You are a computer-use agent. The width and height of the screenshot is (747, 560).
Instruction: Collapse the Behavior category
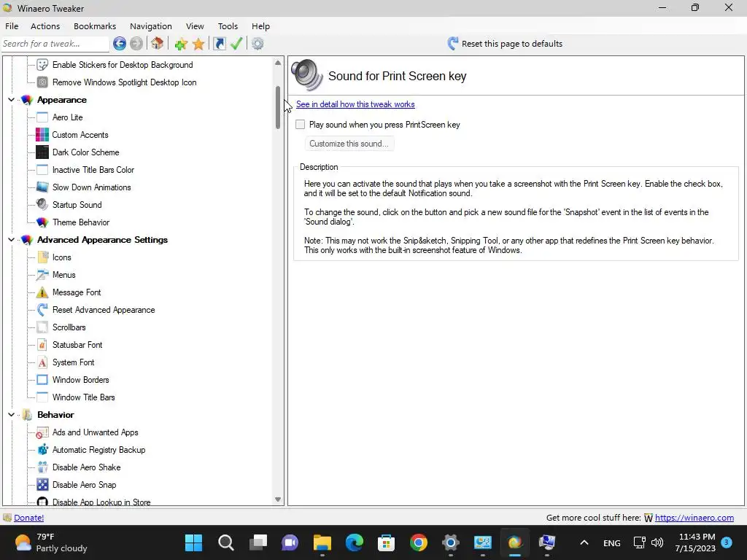[x=11, y=415]
